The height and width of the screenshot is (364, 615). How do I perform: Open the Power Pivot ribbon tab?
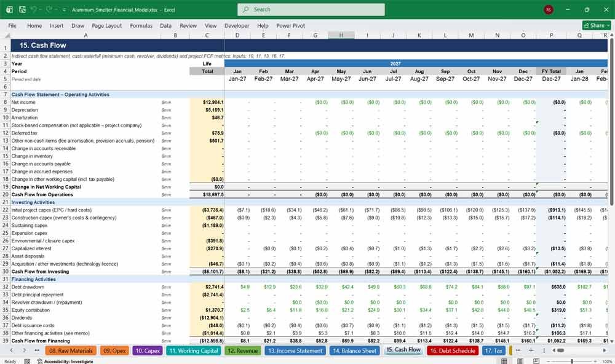click(x=291, y=25)
